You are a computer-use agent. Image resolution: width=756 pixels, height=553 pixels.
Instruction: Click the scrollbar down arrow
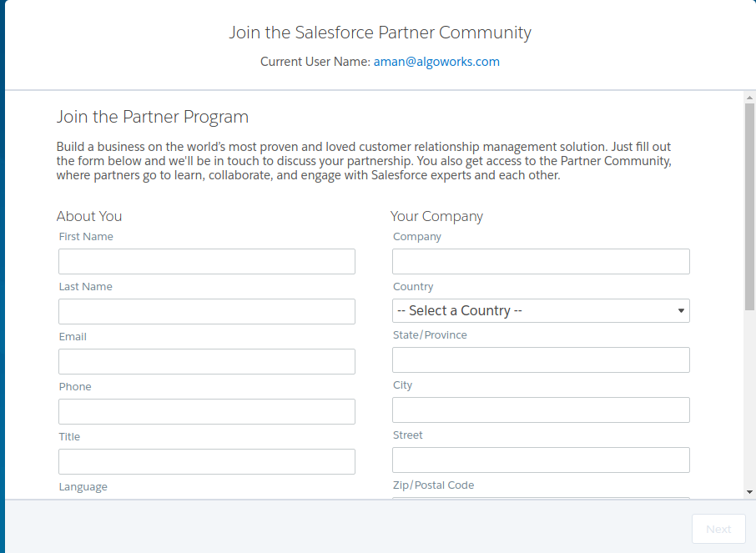point(749,493)
